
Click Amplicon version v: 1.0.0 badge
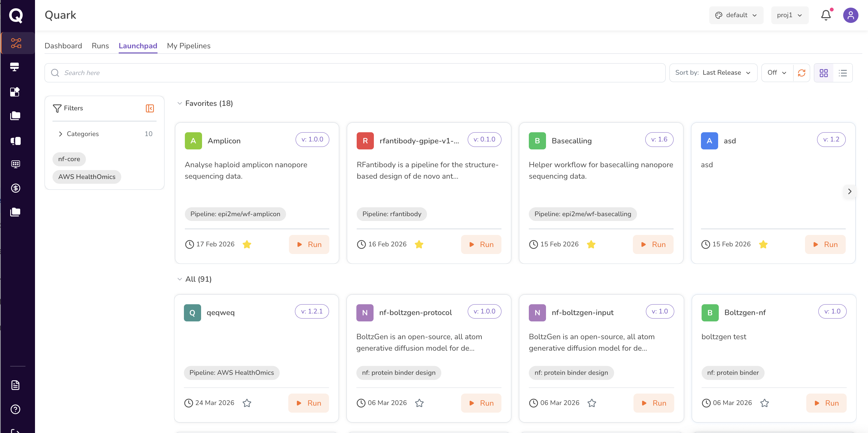(312, 139)
